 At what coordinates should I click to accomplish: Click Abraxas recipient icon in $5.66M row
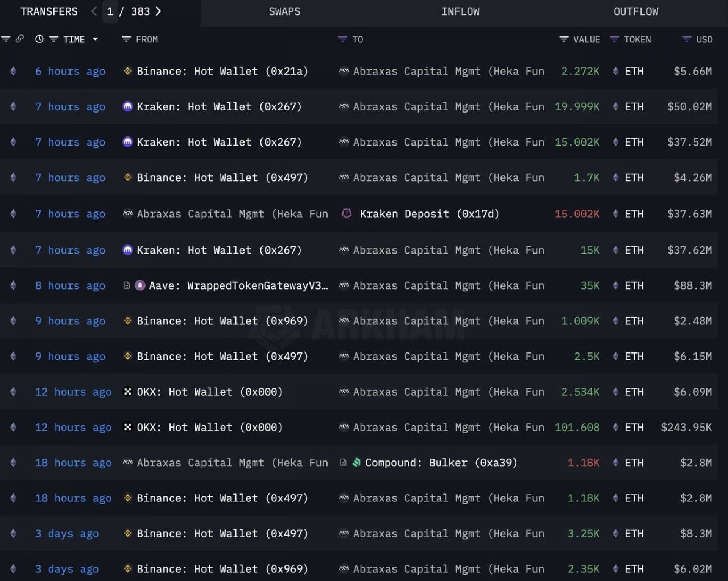pos(344,71)
